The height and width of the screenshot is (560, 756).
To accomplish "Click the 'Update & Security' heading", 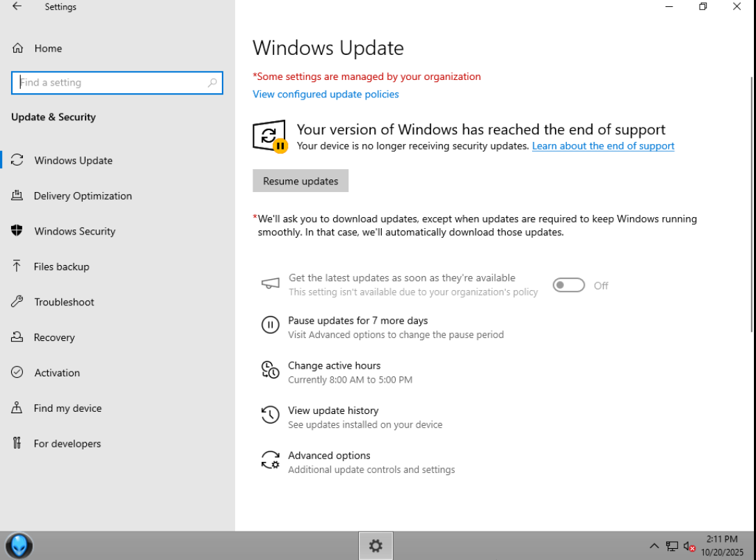I will 54,117.
